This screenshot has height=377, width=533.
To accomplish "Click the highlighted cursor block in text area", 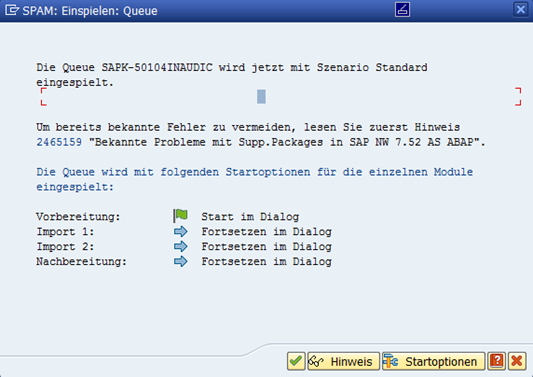I will click(261, 97).
